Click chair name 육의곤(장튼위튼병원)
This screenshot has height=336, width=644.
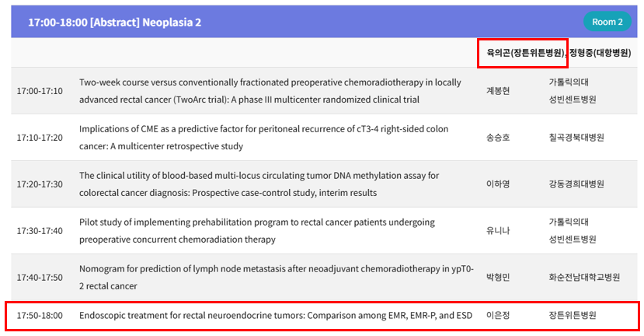tap(522, 53)
